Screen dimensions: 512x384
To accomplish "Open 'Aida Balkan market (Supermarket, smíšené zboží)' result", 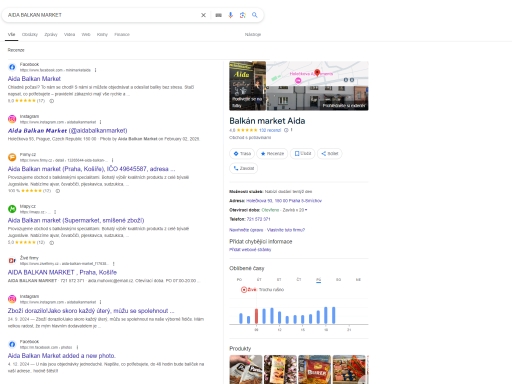I will (76, 220).
